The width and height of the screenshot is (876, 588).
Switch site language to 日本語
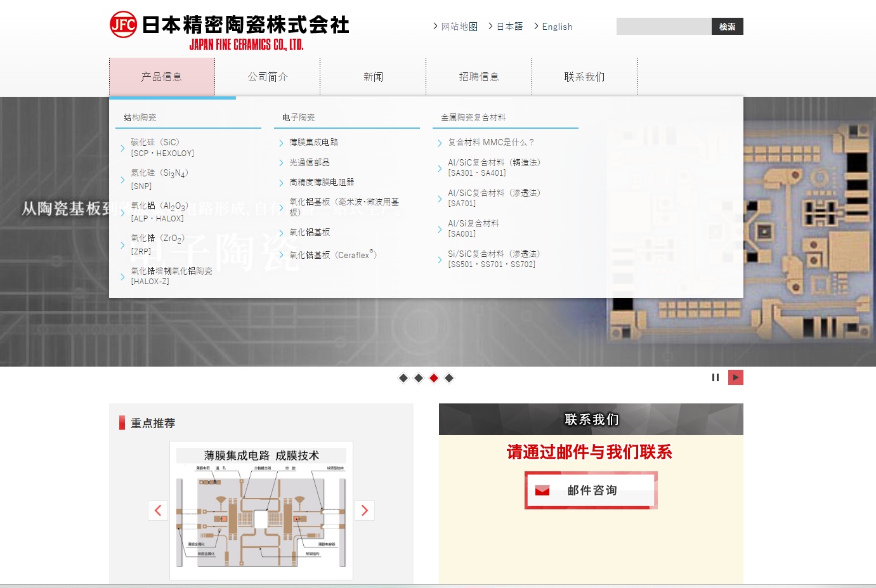click(509, 27)
